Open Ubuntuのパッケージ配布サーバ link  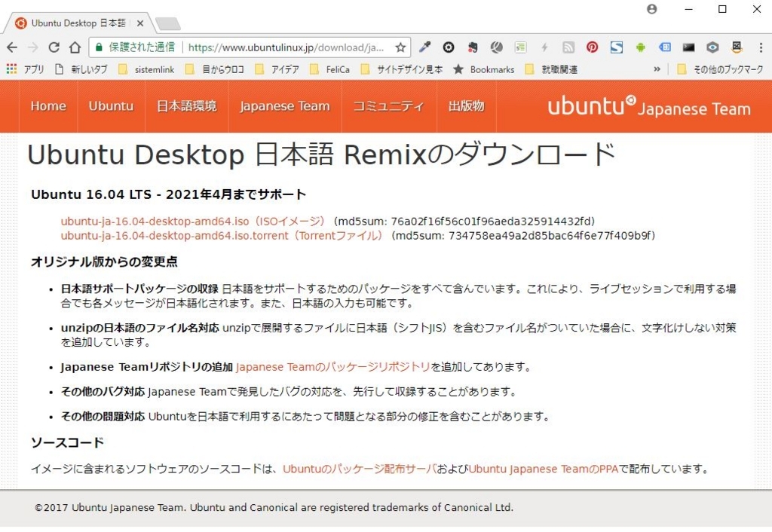pos(360,469)
